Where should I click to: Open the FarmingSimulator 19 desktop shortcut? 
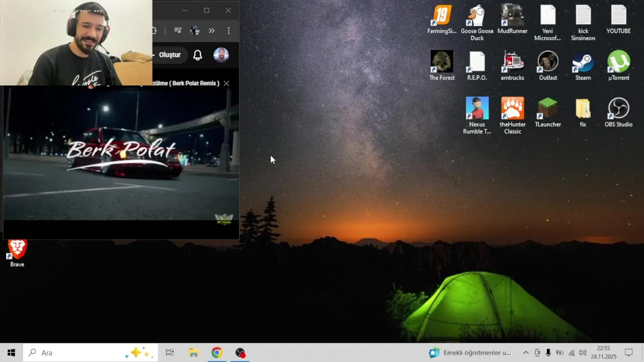click(442, 19)
